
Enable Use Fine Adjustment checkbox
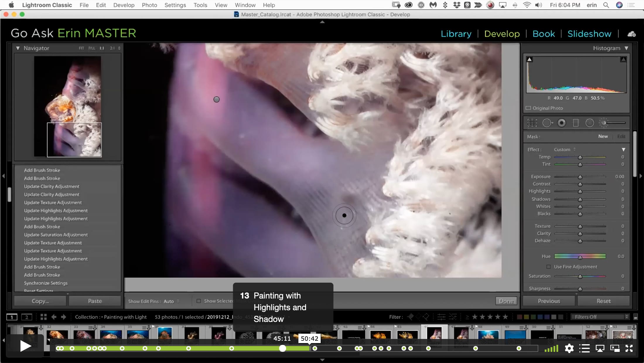point(549,267)
